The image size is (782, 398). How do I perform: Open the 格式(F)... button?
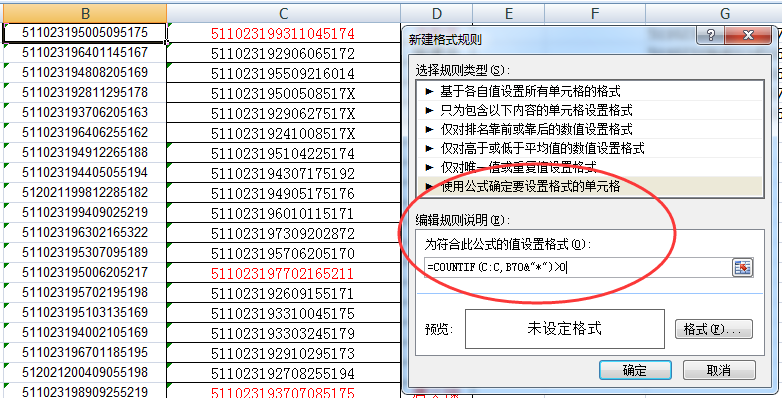click(x=713, y=329)
